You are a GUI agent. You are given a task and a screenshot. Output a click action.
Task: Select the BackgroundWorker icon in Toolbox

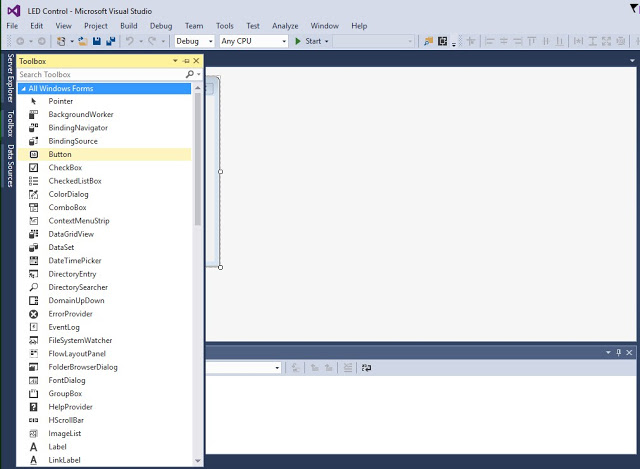[34, 115]
